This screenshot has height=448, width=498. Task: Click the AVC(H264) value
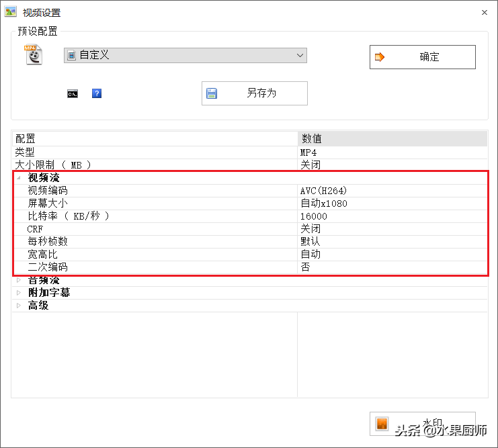point(323,191)
